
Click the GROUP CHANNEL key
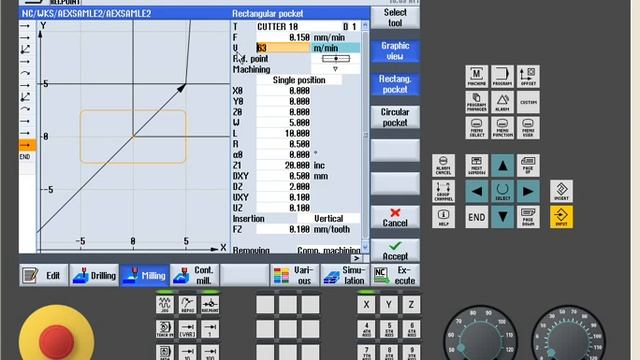click(x=443, y=191)
